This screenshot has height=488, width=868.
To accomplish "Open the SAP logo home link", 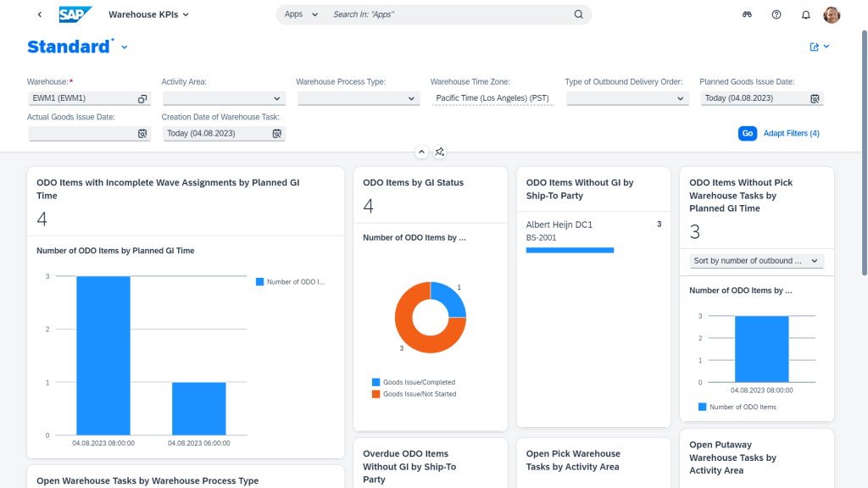I will 75,14.
